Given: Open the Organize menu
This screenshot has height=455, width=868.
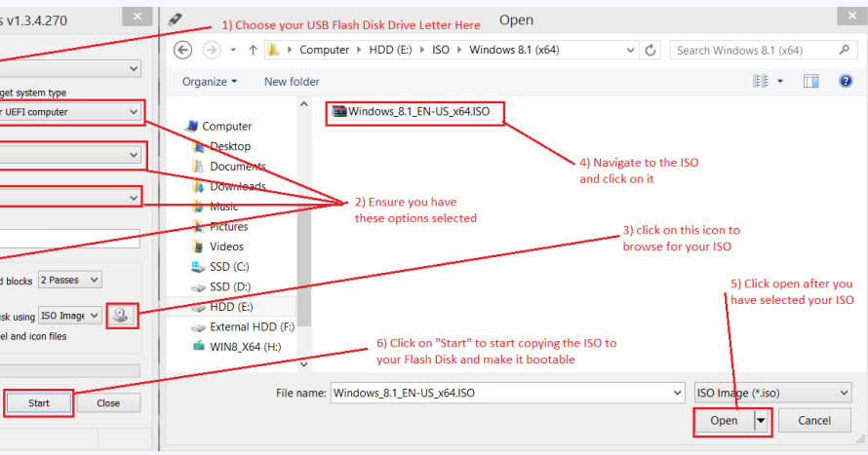Looking at the screenshot, I should (x=210, y=82).
